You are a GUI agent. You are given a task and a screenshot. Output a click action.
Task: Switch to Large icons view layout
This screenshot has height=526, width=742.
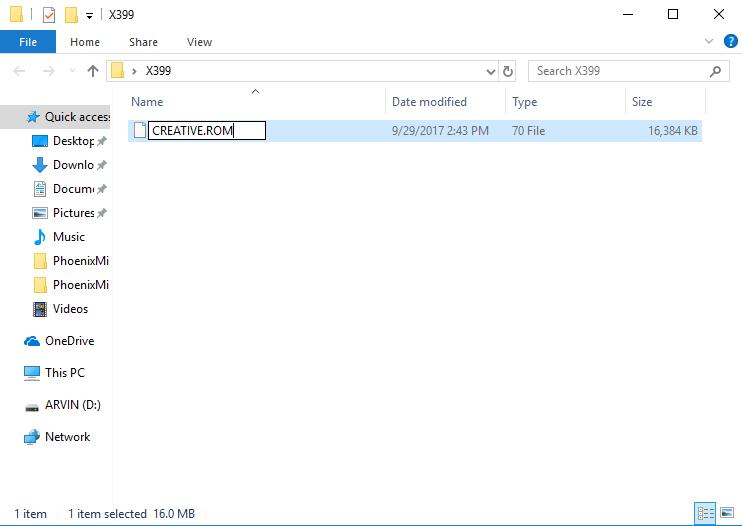point(727,514)
